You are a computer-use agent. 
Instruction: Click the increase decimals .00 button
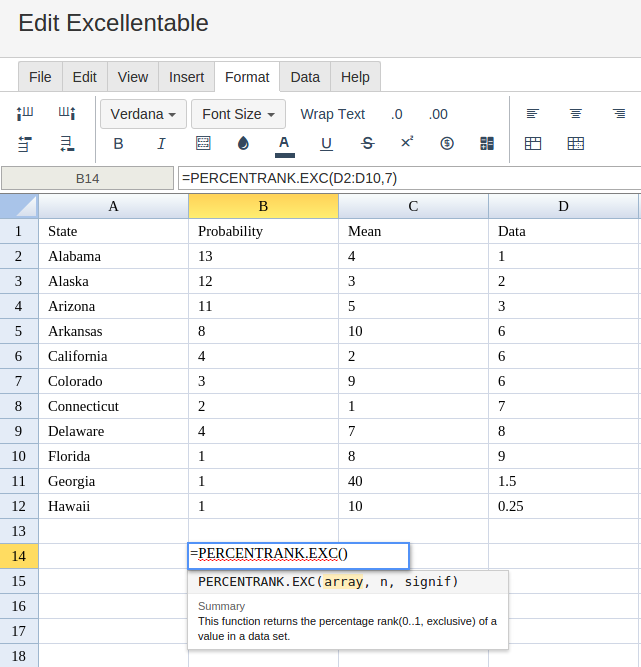click(x=438, y=114)
